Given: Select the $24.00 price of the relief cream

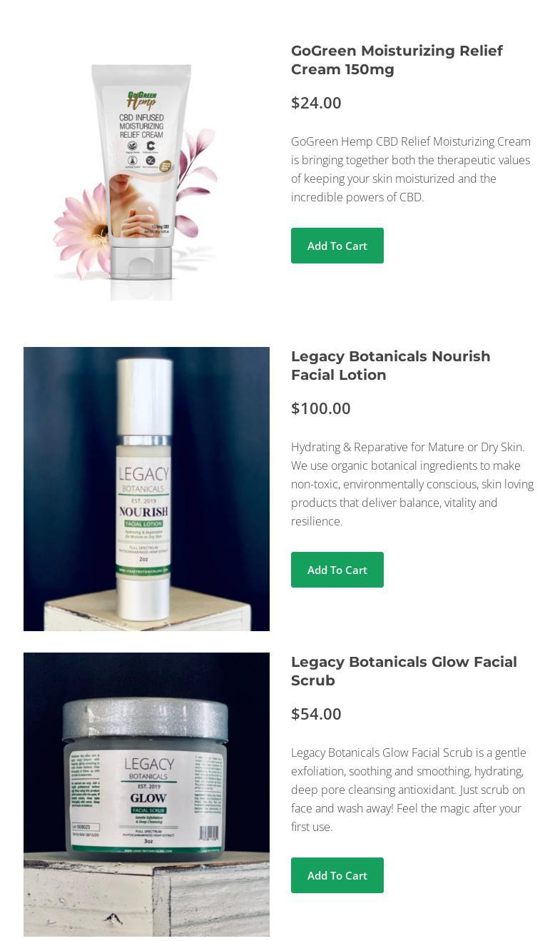Looking at the screenshot, I should tap(316, 103).
